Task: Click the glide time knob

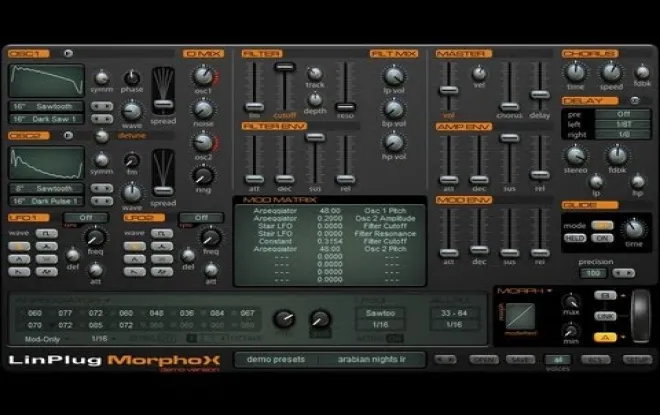Action: pyautogui.click(x=634, y=229)
